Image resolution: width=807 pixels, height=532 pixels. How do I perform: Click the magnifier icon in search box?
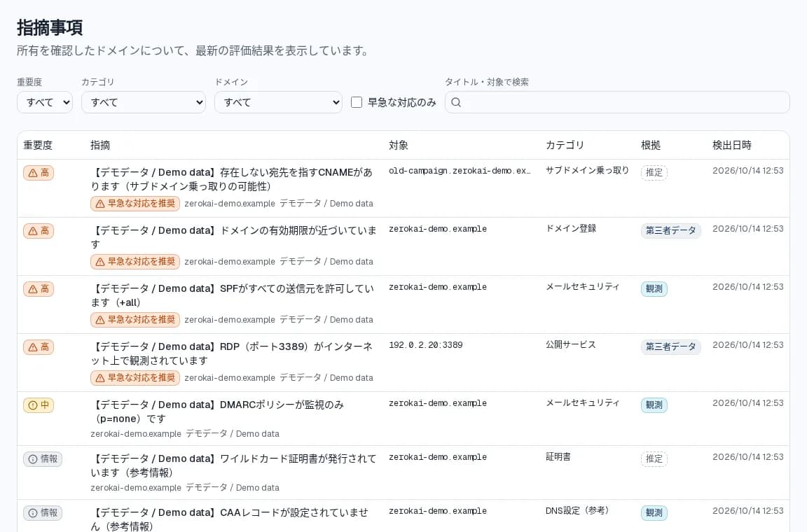pyautogui.click(x=456, y=102)
